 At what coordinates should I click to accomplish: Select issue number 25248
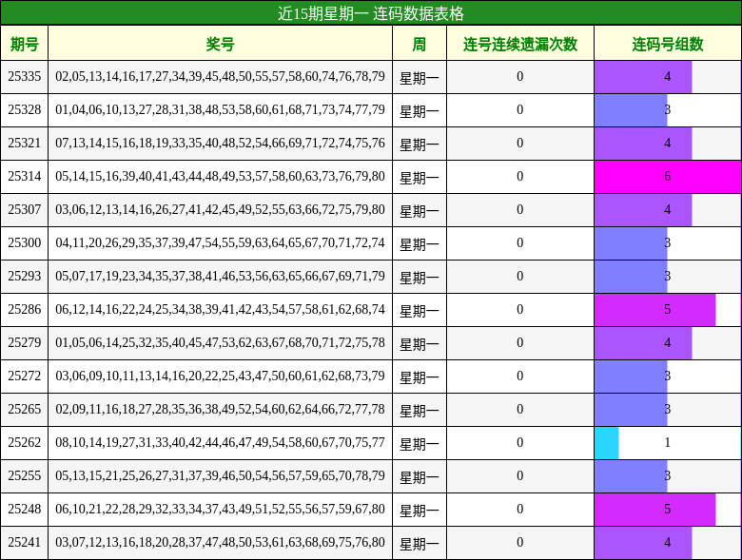(x=25, y=509)
